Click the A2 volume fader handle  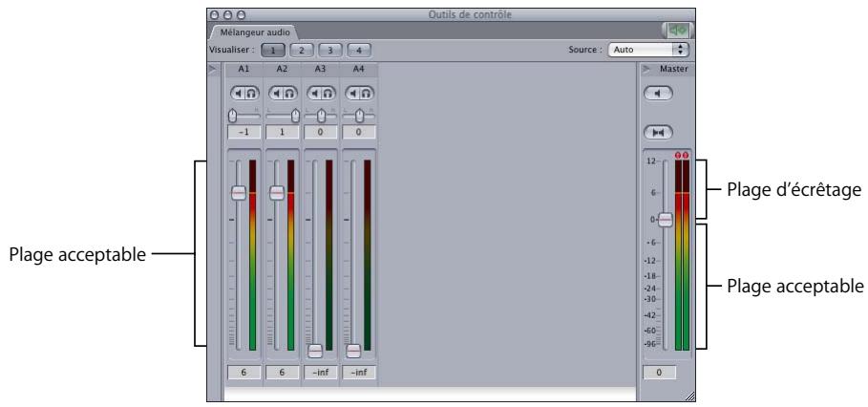[277, 193]
